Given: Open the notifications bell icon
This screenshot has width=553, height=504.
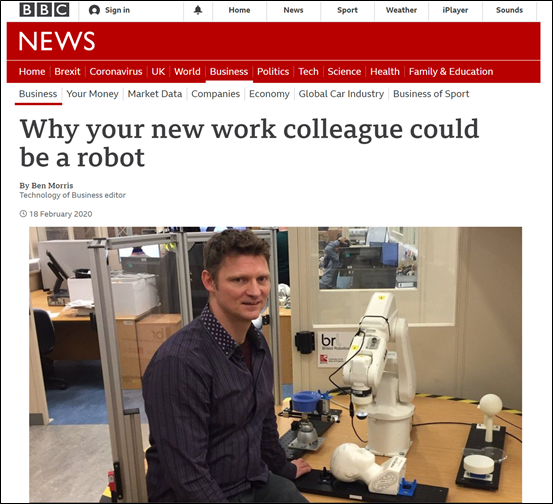Looking at the screenshot, I should coord(198,10).
